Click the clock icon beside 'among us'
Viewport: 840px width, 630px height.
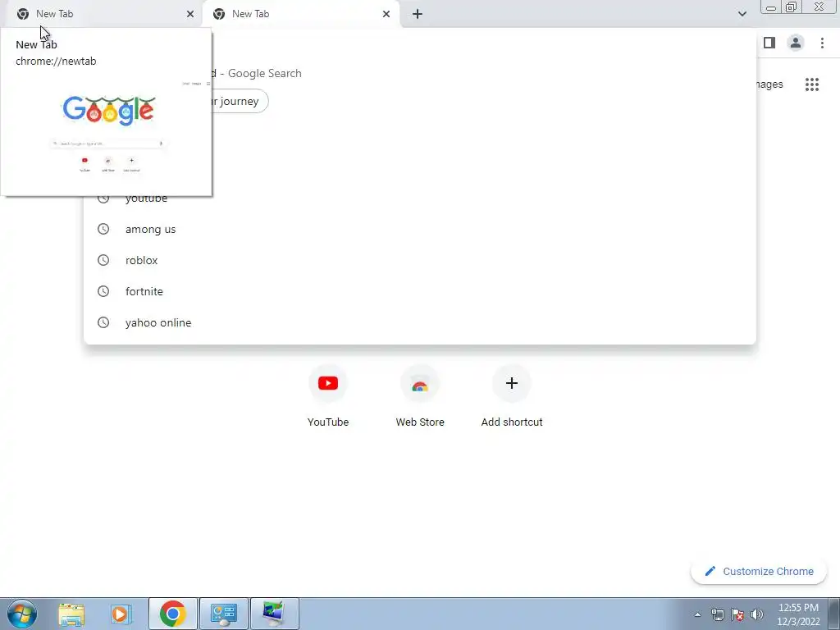103,230
